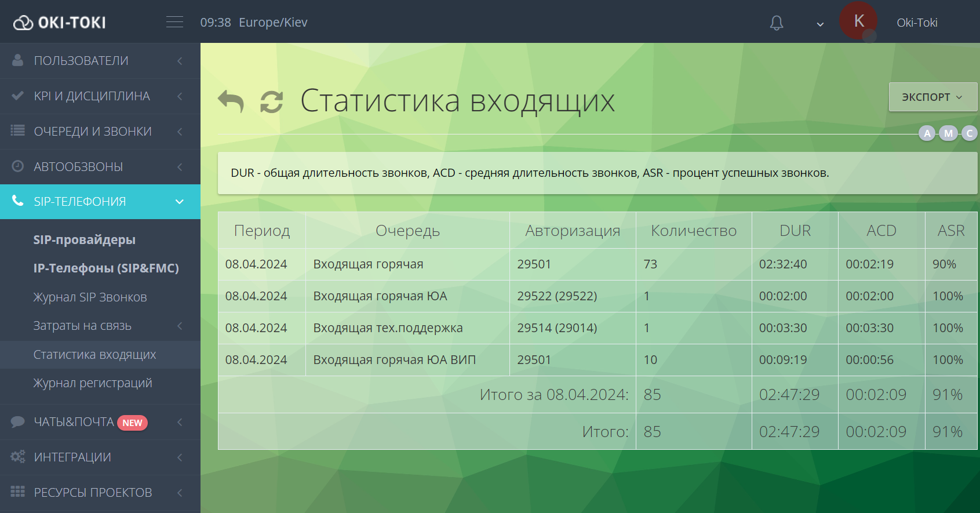
Task: Expand the ПОЛЬЗОВАТЕЛИ chevron
Action: pos(180,61)
